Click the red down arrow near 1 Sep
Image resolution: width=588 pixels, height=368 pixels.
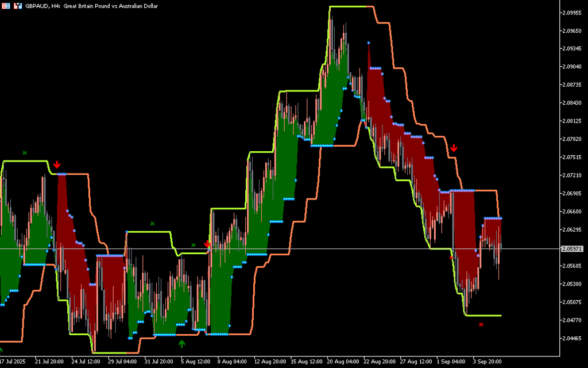tap(454, 148)
